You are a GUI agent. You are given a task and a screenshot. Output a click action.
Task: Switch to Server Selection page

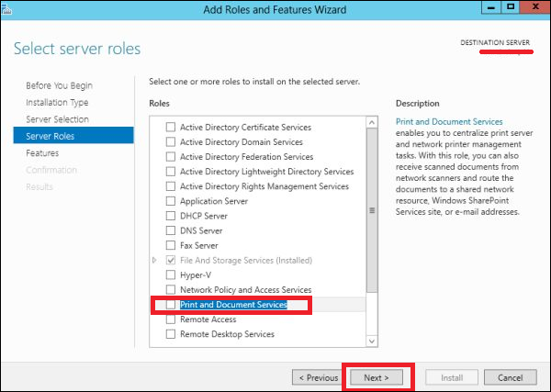tap(57, 119)
